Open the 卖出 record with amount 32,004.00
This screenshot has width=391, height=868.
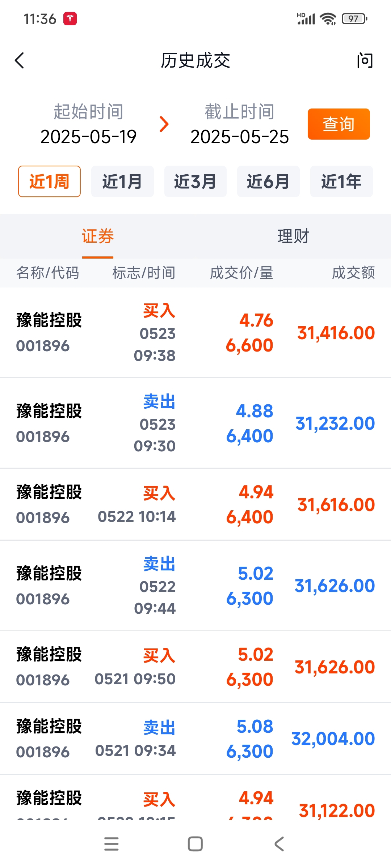[x=195, y=739]
